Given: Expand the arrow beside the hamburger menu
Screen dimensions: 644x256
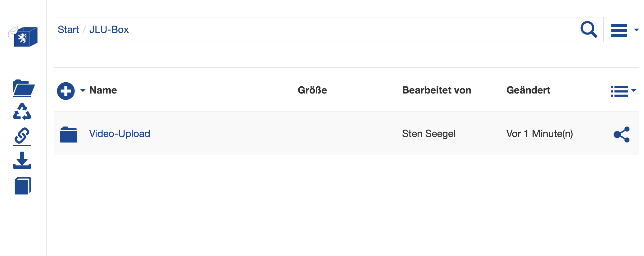Looking at the screenshot, I should coord(636,30).
